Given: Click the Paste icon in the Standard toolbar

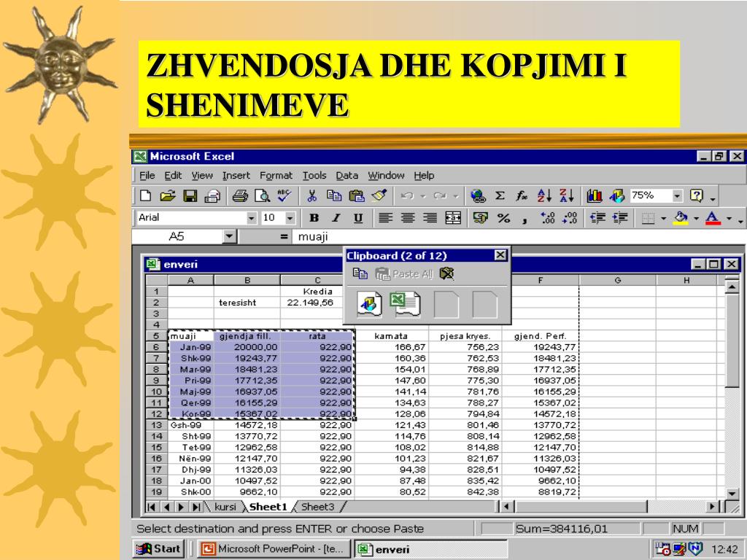Looking at the screenshot, I should click(356, 195).
